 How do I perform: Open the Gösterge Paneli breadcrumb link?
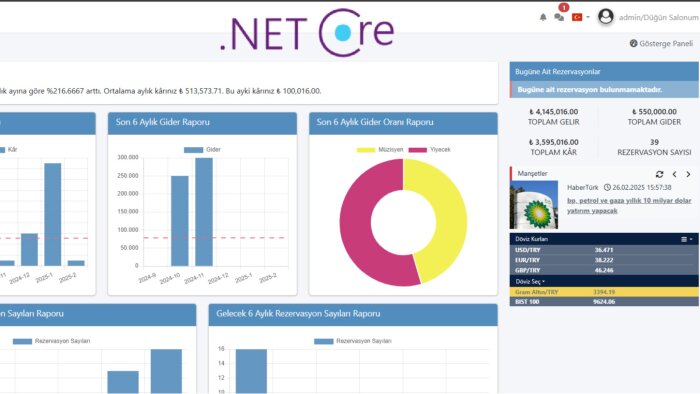[x=666, y=43]
